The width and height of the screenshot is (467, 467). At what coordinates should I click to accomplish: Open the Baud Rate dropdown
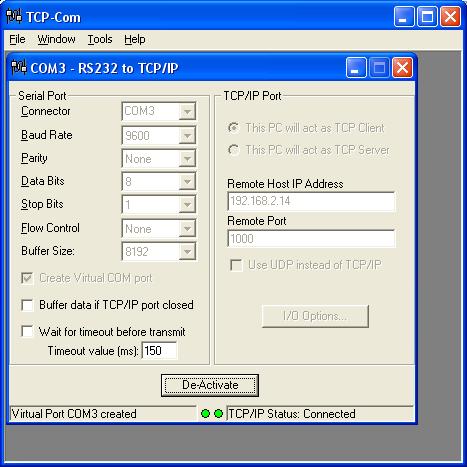coord(187,135)
